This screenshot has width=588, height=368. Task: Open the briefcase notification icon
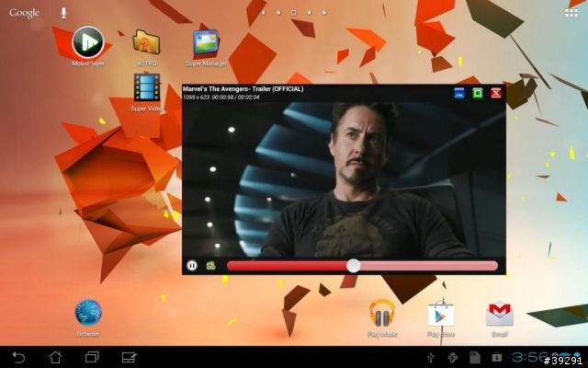(497, 358)
